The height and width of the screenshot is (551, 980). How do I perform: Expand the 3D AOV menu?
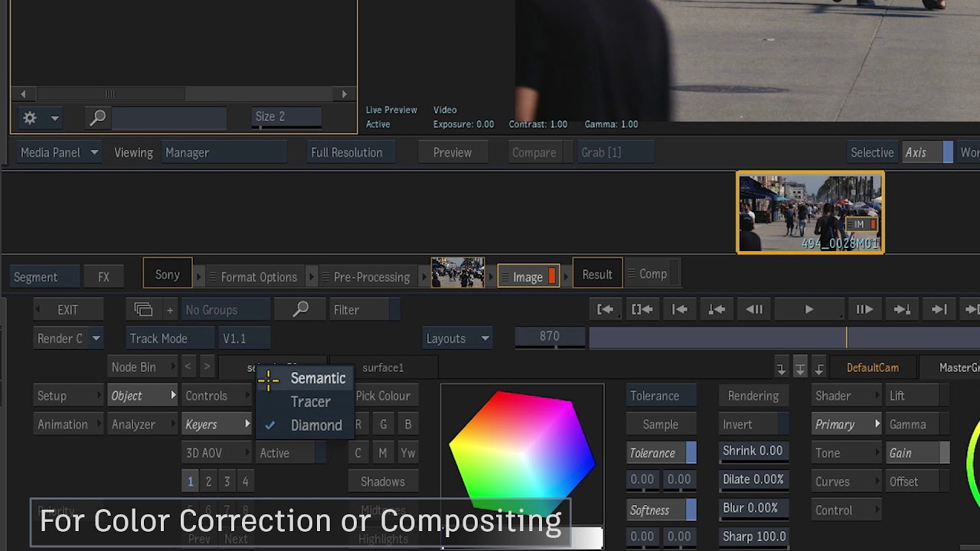click(x=217, y=453)
